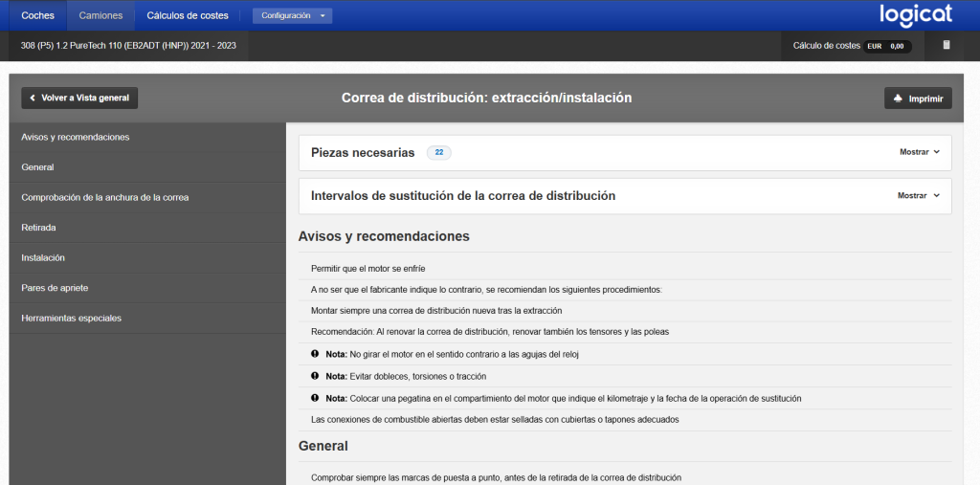This screenshot has width=980, height=485.
Task: Click the warning icon beside the 'Colocar una pegatina' note
Action: coord(315,398)
